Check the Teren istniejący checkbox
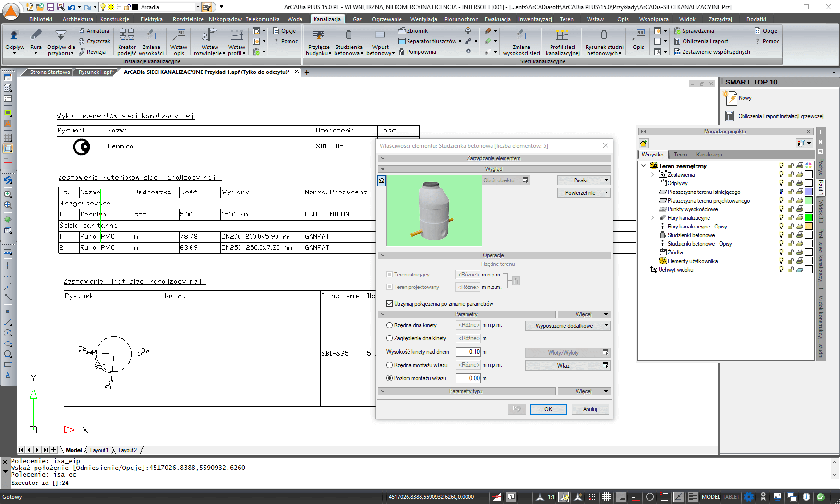Viewport: 840px width, 504px height. (389, 275)
